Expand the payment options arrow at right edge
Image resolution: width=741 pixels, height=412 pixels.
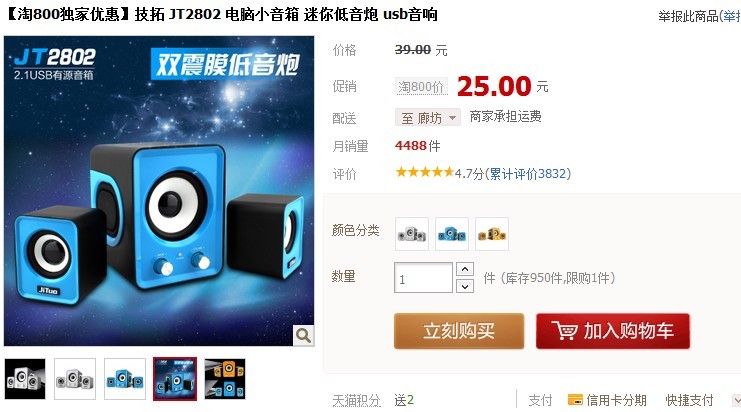(736, 400)
